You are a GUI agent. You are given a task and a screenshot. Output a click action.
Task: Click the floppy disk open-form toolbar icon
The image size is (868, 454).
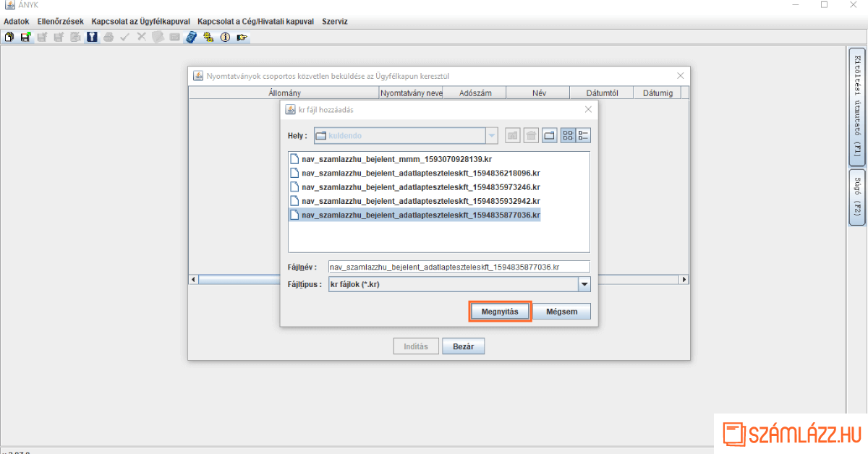point(25,37)
